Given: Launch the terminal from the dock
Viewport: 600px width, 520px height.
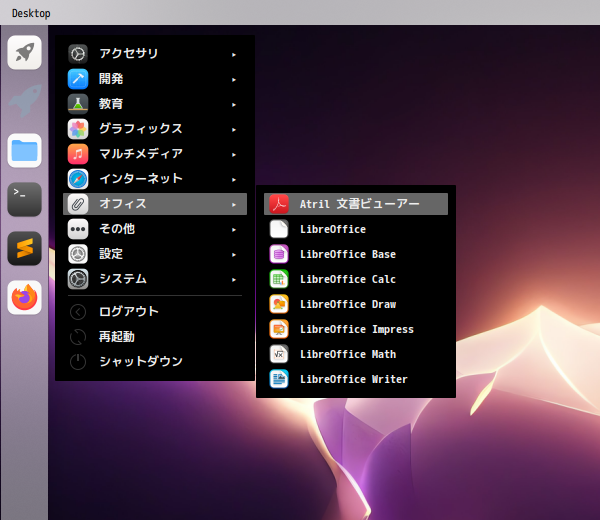Looking at the screenshot, I should click(x=24, y=199).
